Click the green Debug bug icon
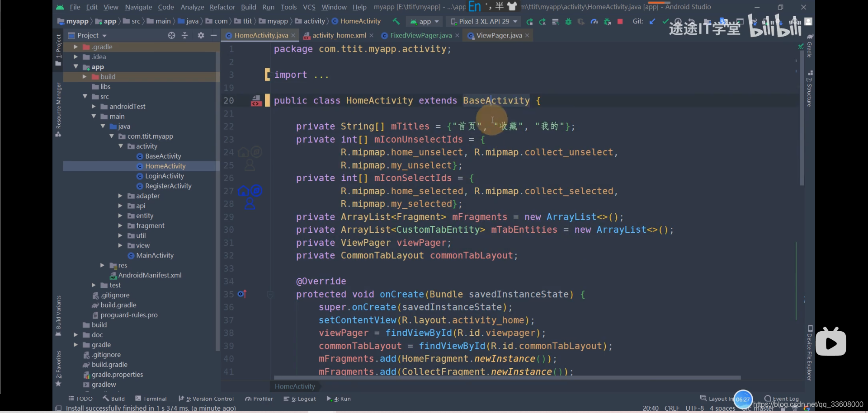 [x=568, y=22]
